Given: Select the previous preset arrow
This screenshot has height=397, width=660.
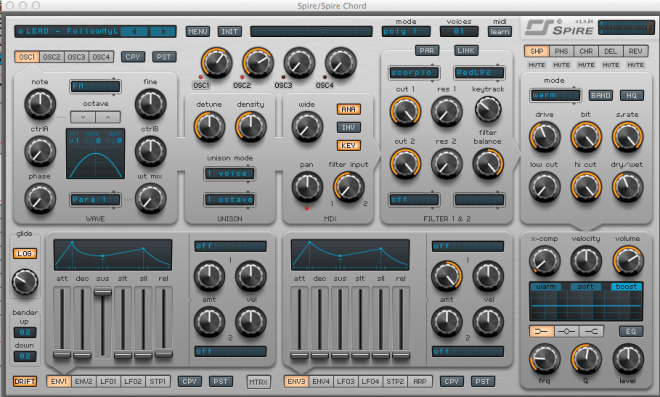Looking at the screenshot, I should (x=134, y=31).
